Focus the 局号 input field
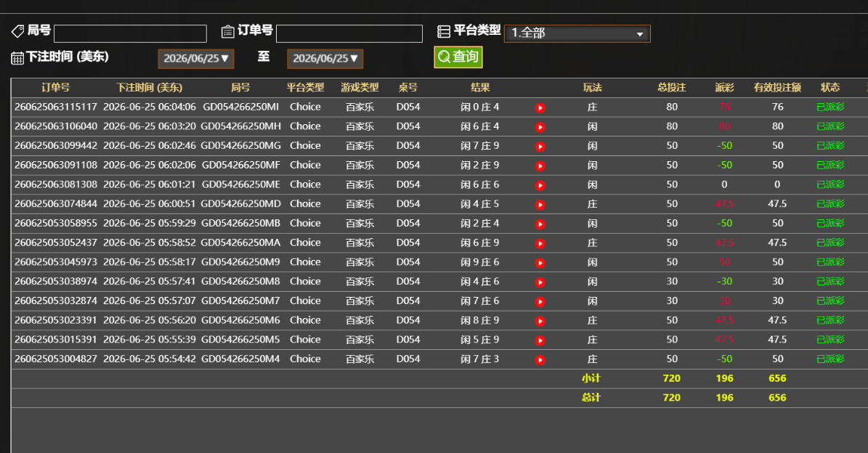Viewport: 868px width, 453px height. click(x=130, y=33)
